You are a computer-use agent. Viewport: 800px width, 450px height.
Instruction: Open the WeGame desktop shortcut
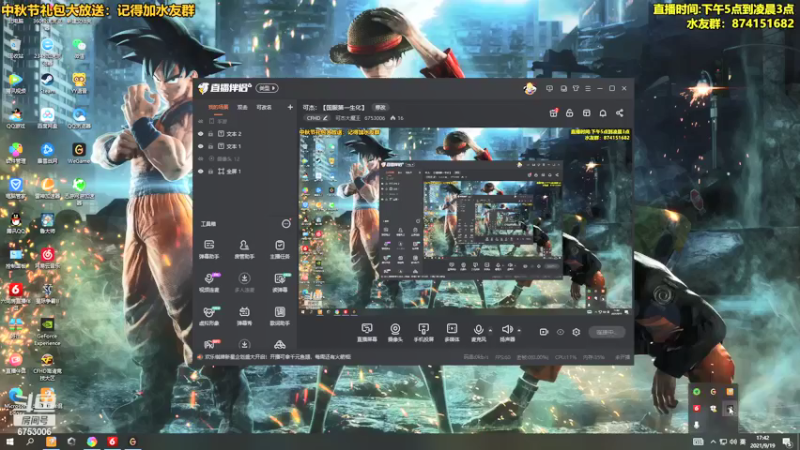[79, 153]
